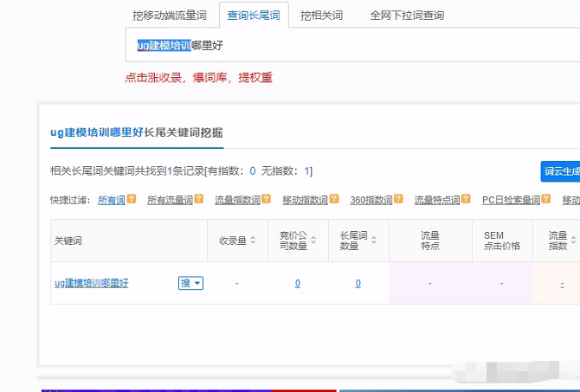The width and height of the screenshot is (580, 392).
Task: Sort by 收录量 column arrows
Action: (253, 240)
